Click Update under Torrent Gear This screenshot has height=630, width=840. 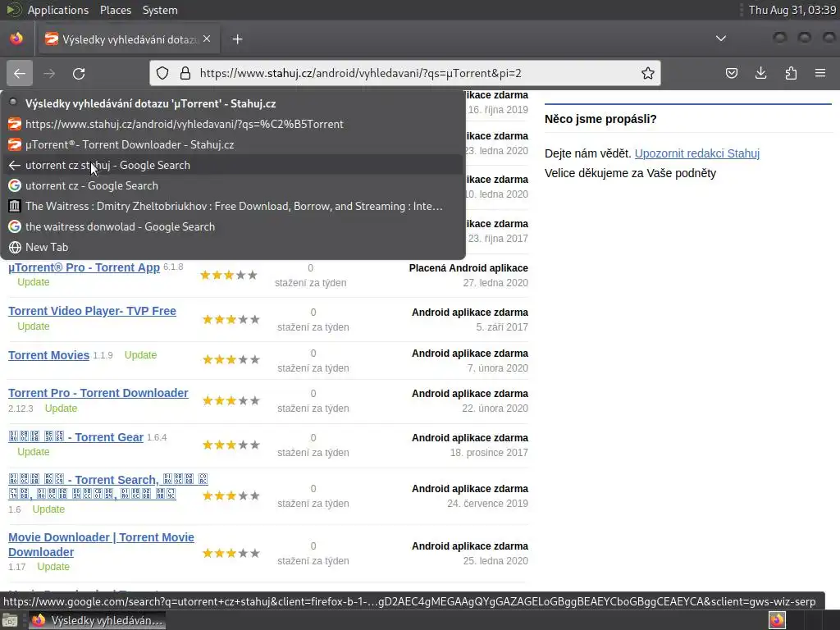[33, 452]
